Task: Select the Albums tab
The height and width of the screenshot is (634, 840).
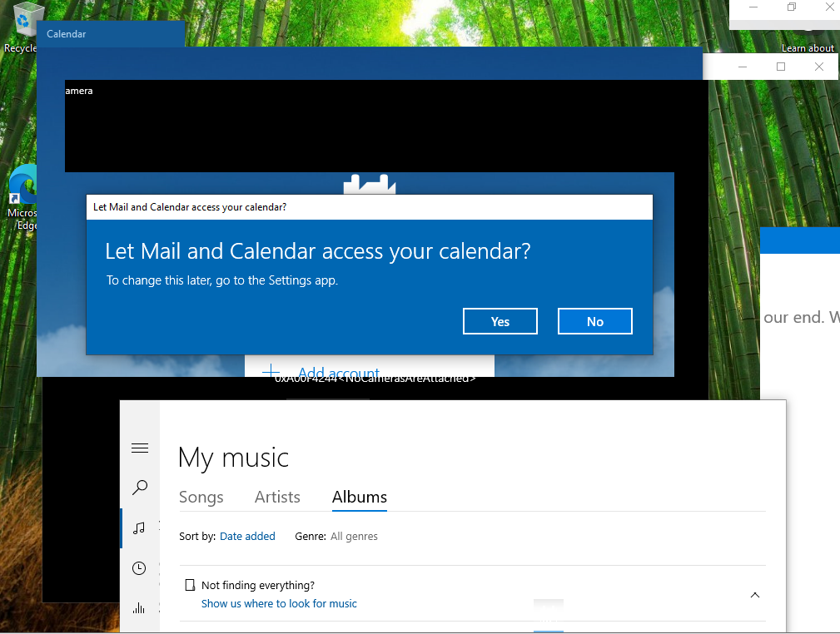Action: click(x=360, y=498)
